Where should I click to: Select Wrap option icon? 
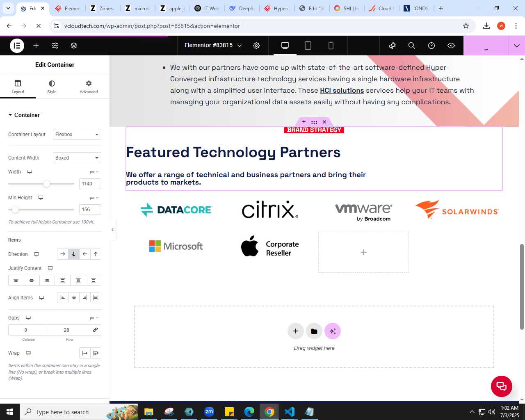[96, 353]
